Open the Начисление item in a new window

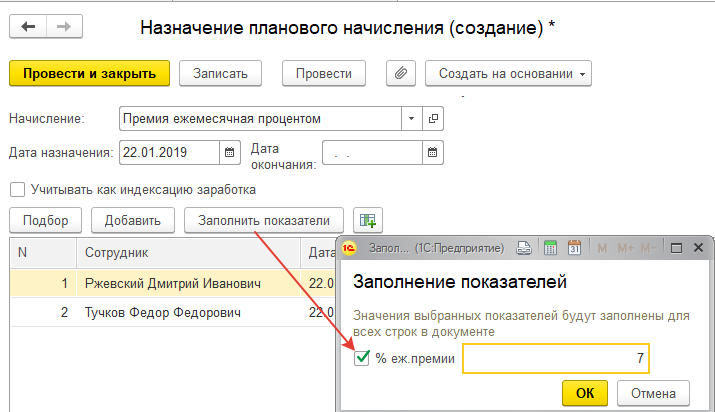pos(433,118)
